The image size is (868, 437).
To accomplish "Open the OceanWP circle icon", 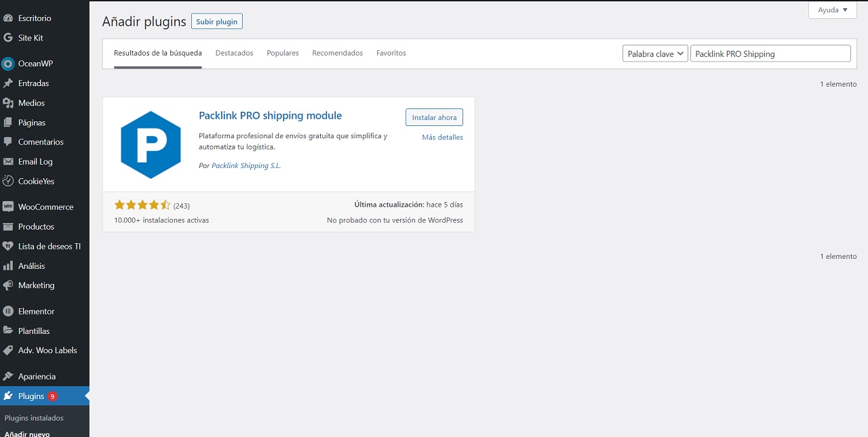I will [8, 64].
